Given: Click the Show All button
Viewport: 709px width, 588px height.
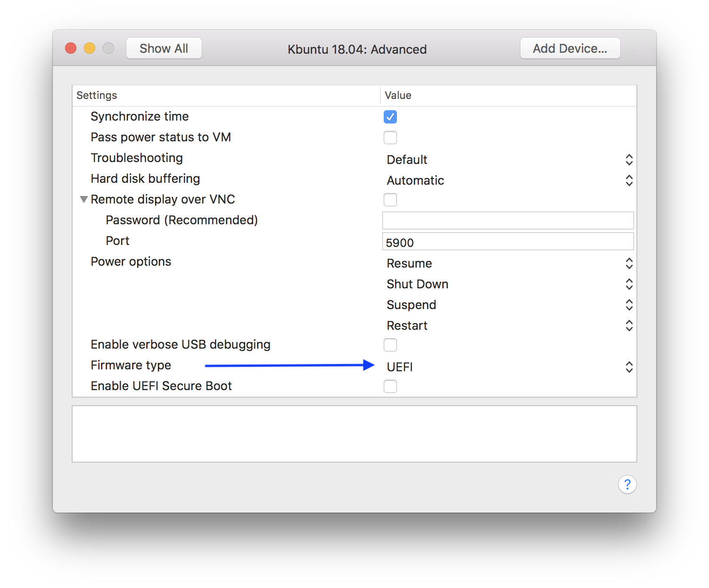Looking at the screenshot, I should (164, 49).
